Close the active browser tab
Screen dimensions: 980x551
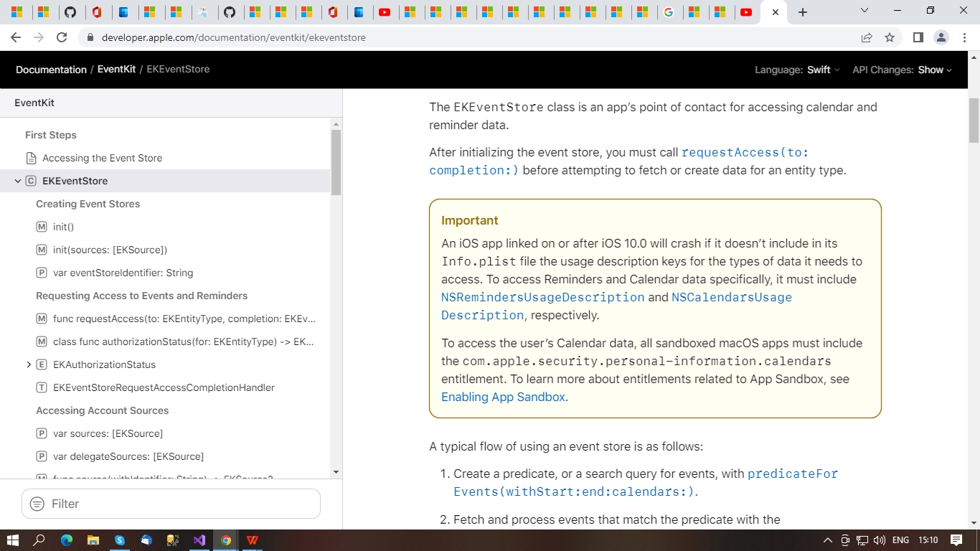775,12
